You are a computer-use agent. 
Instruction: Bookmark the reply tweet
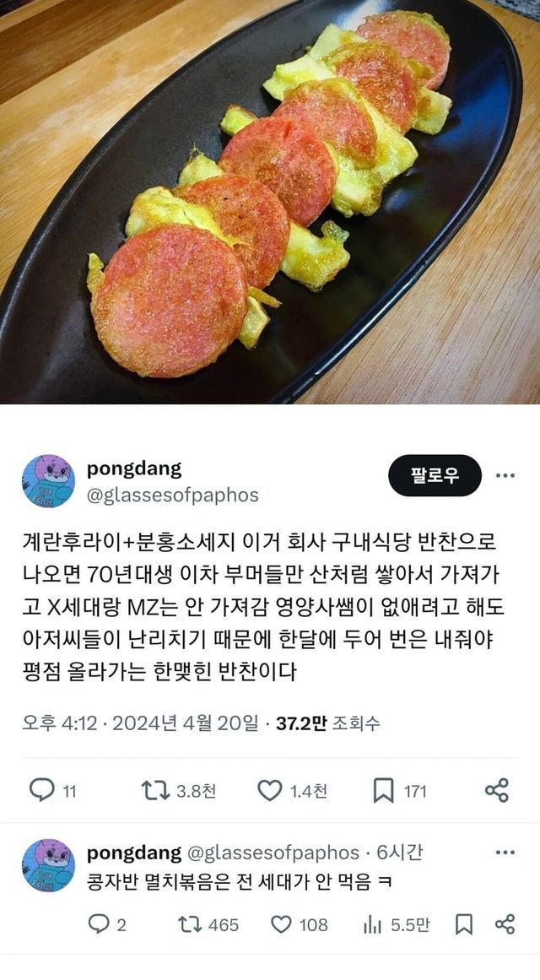[x=464, y=924]
